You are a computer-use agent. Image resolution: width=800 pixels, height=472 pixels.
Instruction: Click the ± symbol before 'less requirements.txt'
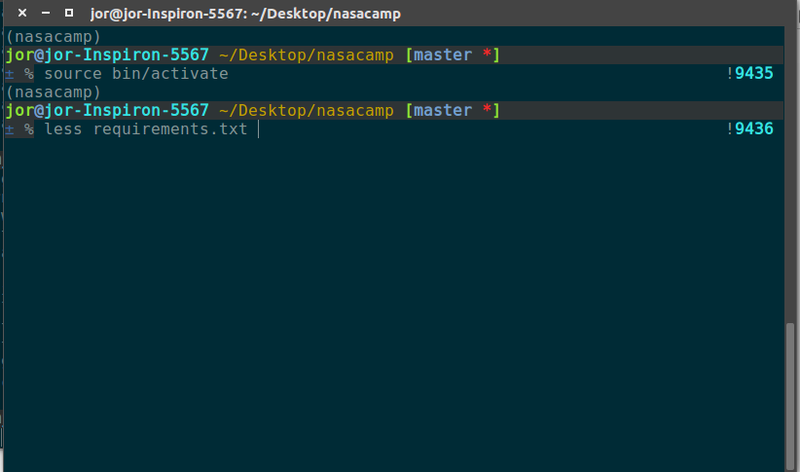[x=9, y=129]
